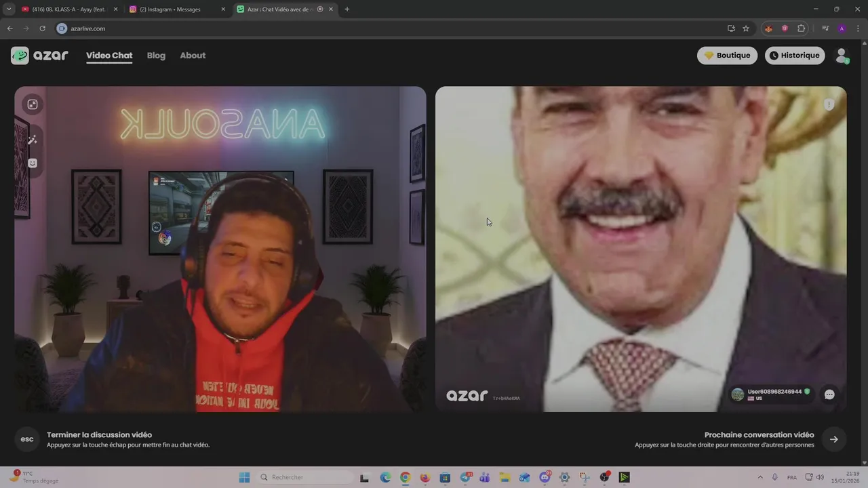Click the Azar logo in header
The width and height of the screenshot is (868, 488).
(39, 56)
